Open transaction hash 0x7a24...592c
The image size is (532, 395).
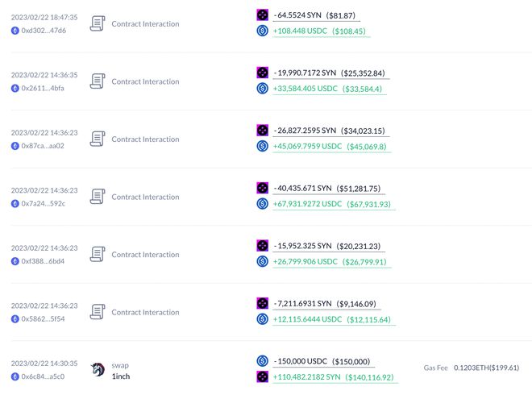[44, 204]
